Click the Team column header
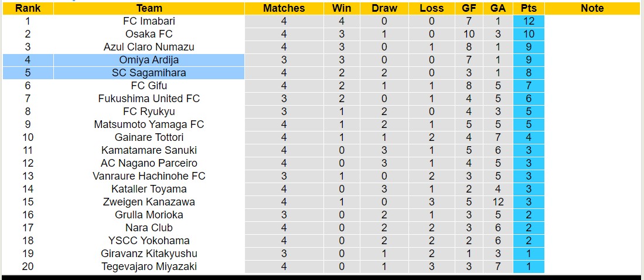 click(x=149, y=8)
